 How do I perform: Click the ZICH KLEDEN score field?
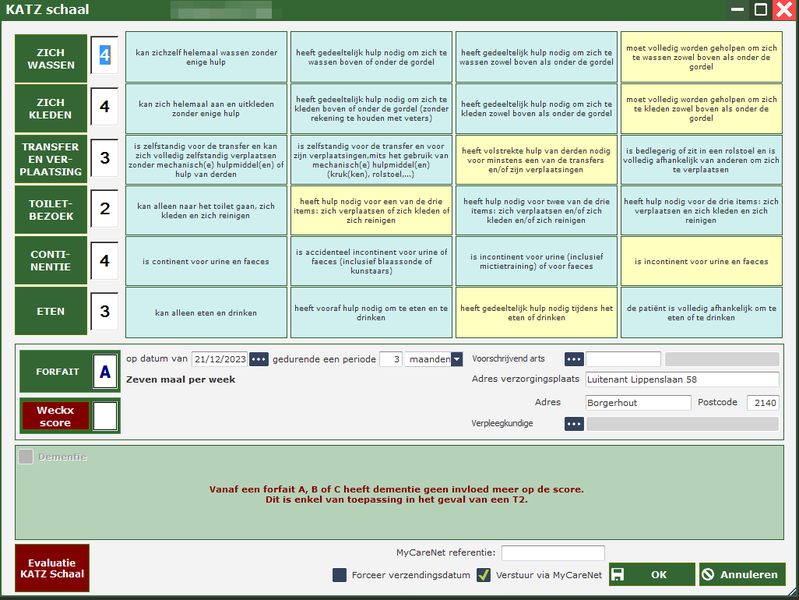(x=104, y=106)
